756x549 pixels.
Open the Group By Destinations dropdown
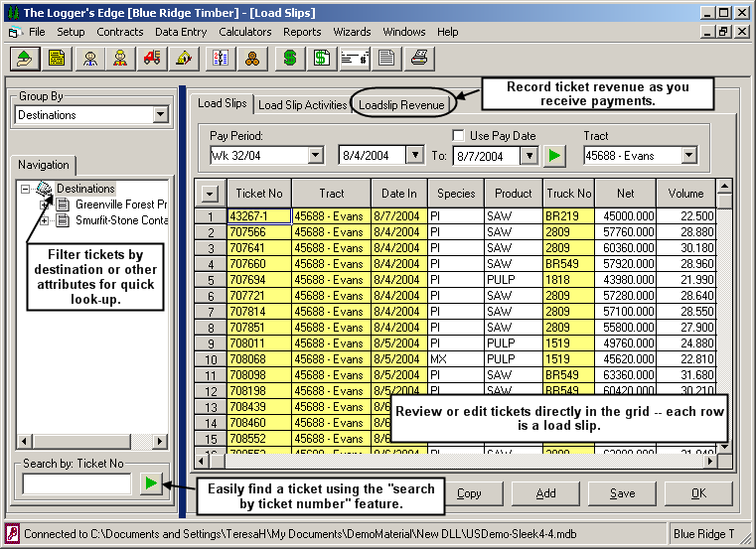(161, 115)
